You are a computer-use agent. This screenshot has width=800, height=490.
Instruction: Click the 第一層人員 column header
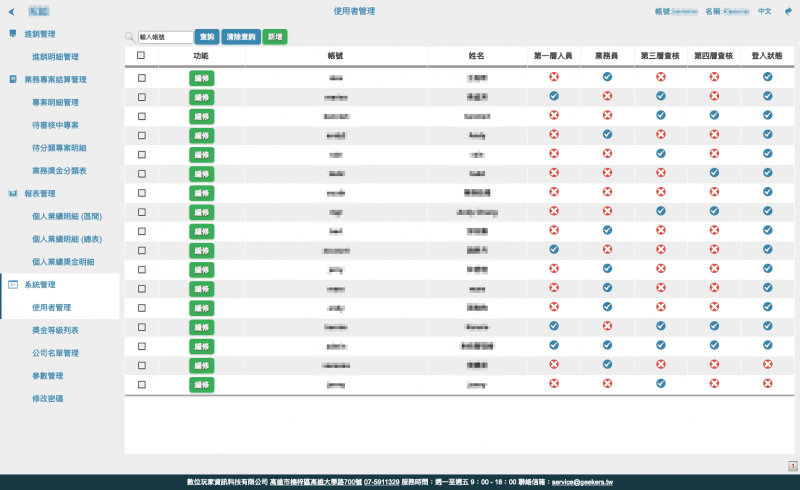553,56
